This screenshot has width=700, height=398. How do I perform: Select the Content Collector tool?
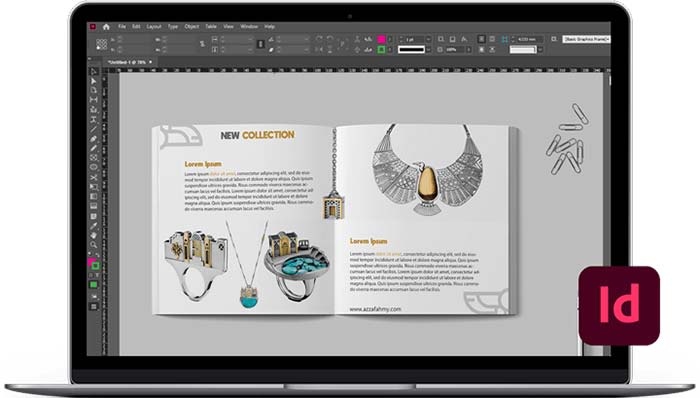pyautogui.click(x=93, y=110)
